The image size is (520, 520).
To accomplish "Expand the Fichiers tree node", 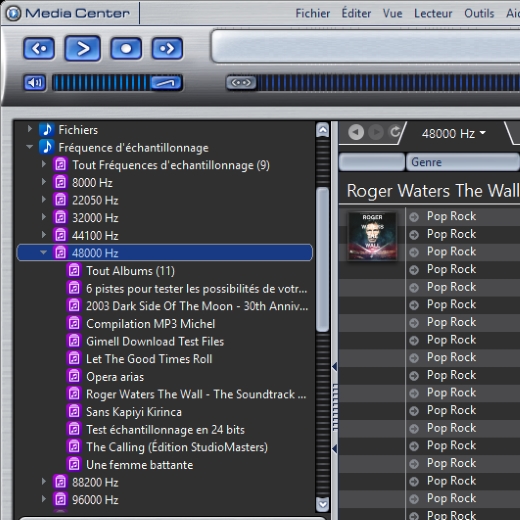I will 30,129.
